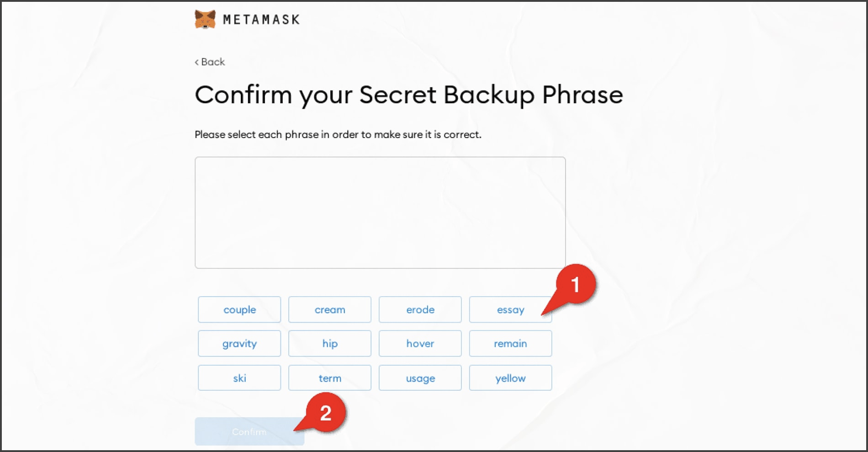Click the Back chevron arrow
Screen dimensions: 868x452
click(197, 62)
